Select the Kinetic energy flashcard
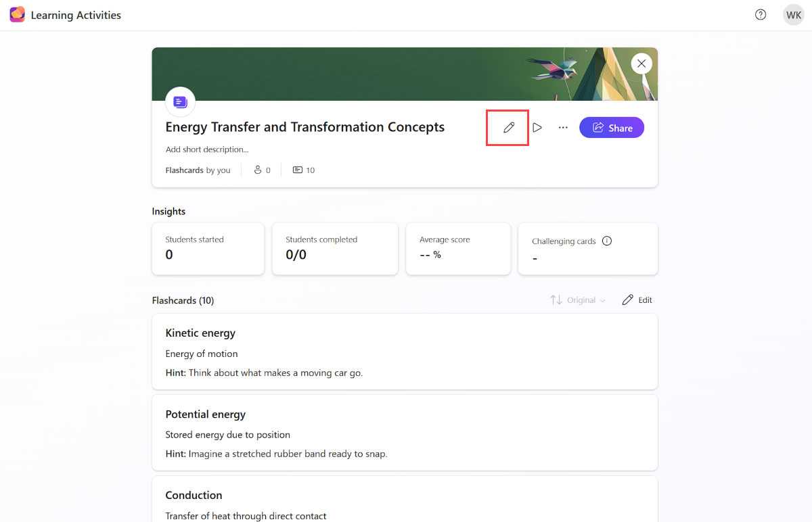Screen dimensions: 812x522 405,352
